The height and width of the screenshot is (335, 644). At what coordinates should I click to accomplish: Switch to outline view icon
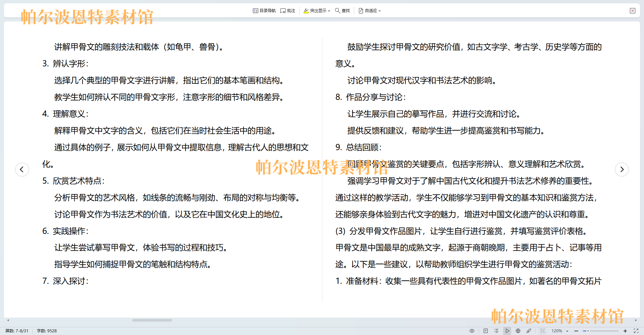point(496,331)
